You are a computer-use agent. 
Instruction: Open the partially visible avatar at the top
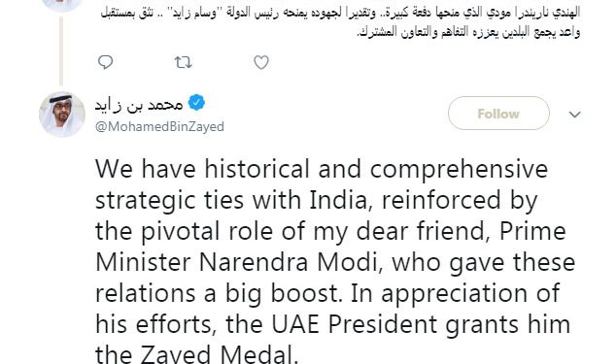[62, 5]
